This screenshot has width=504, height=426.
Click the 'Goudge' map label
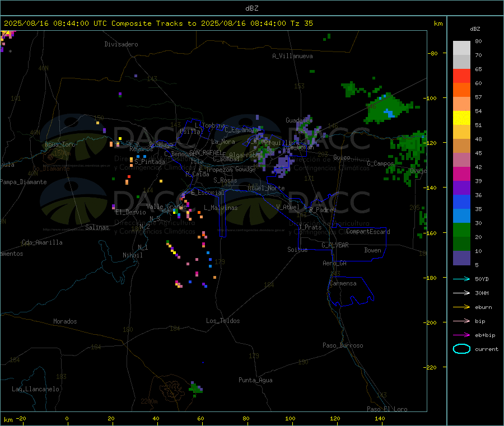(x=245, y=169)
